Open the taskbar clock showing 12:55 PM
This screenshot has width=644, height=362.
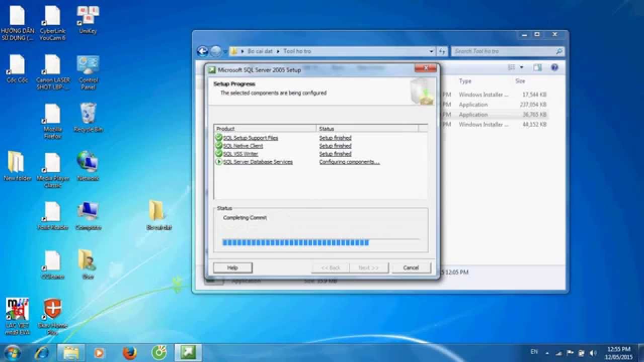click(619, 352)
